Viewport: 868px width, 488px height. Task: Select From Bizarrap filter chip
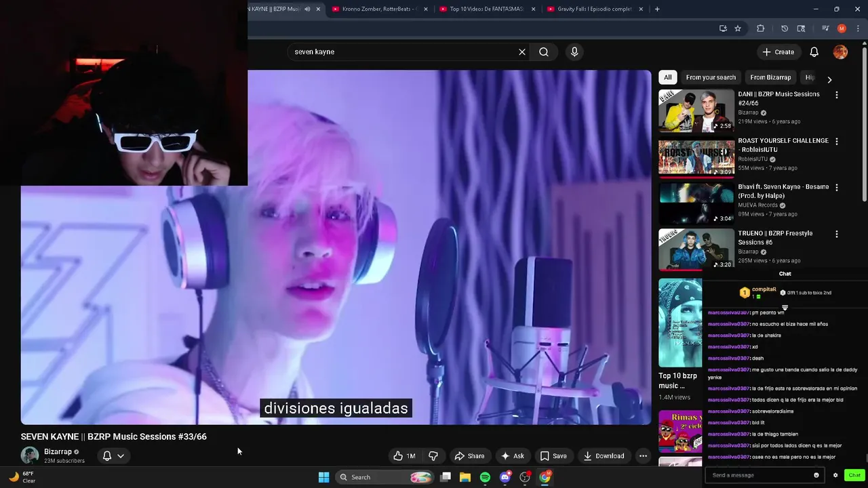pyautogui.click(x=770, y=77)
